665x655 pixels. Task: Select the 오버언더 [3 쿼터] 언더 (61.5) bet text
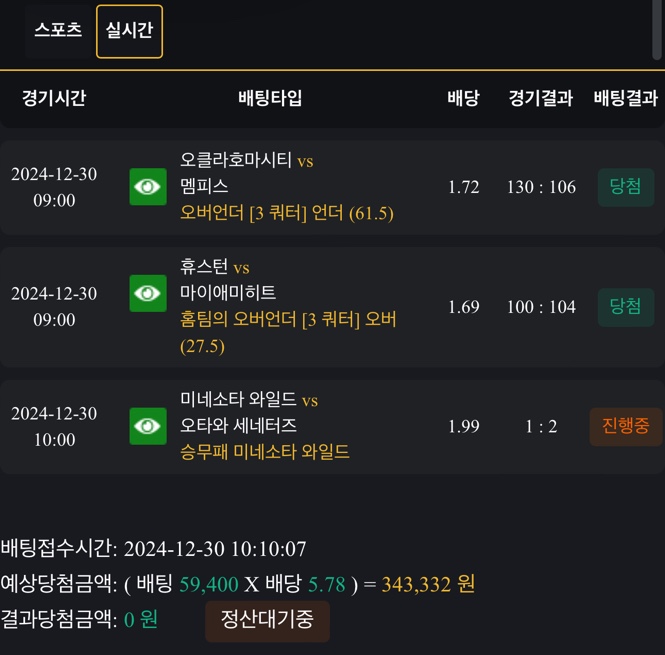pyautogui.click(x=287, y=213)
